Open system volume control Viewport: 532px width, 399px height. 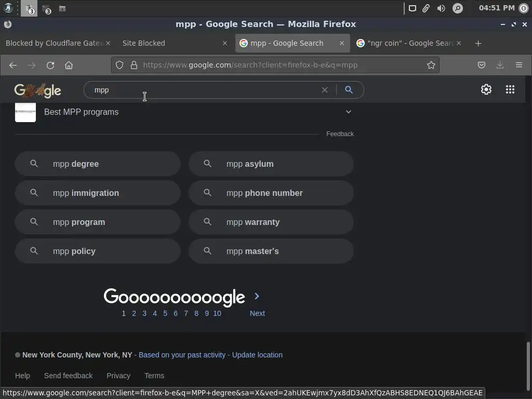441,8
